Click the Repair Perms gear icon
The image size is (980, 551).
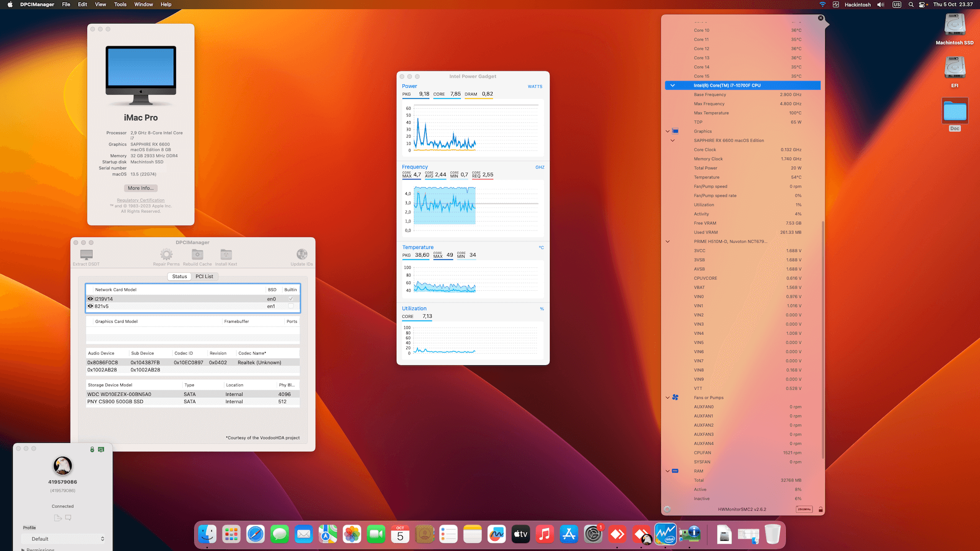click(166, 255)
